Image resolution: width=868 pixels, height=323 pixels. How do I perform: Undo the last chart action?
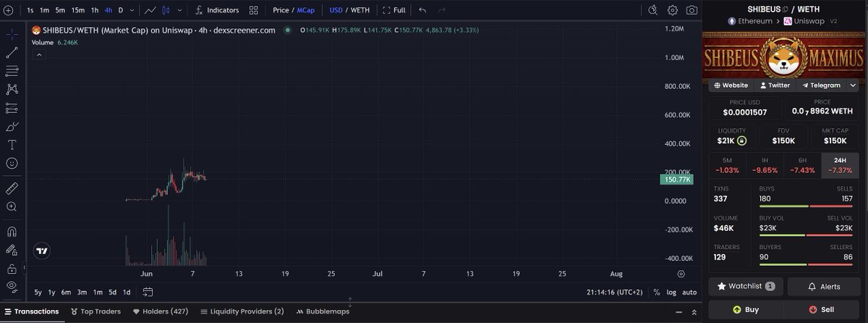pos(422,11)
